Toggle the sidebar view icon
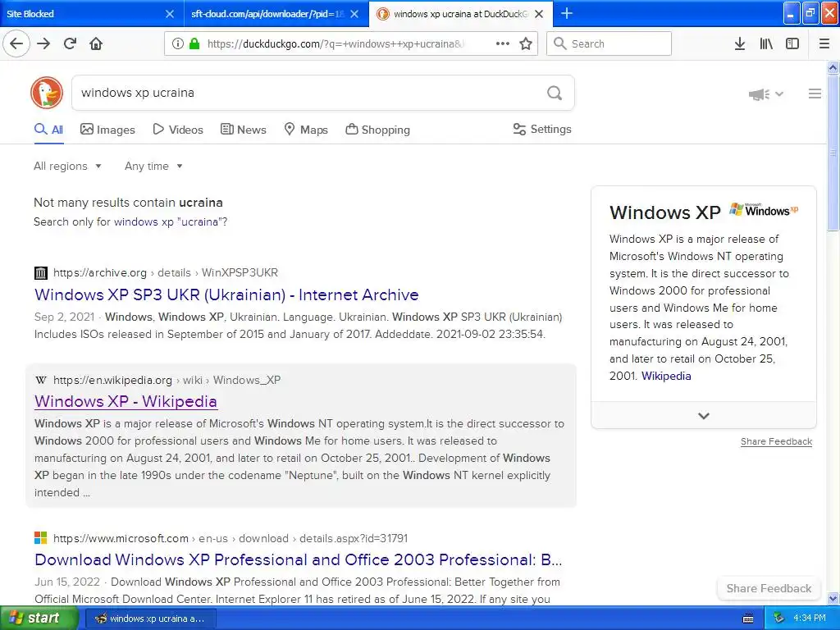 coord(792,43)
